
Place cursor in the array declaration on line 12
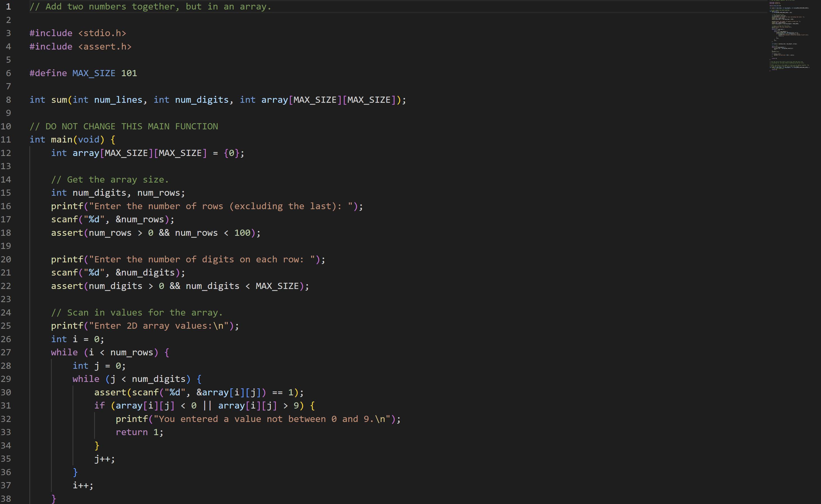(147, 153)
